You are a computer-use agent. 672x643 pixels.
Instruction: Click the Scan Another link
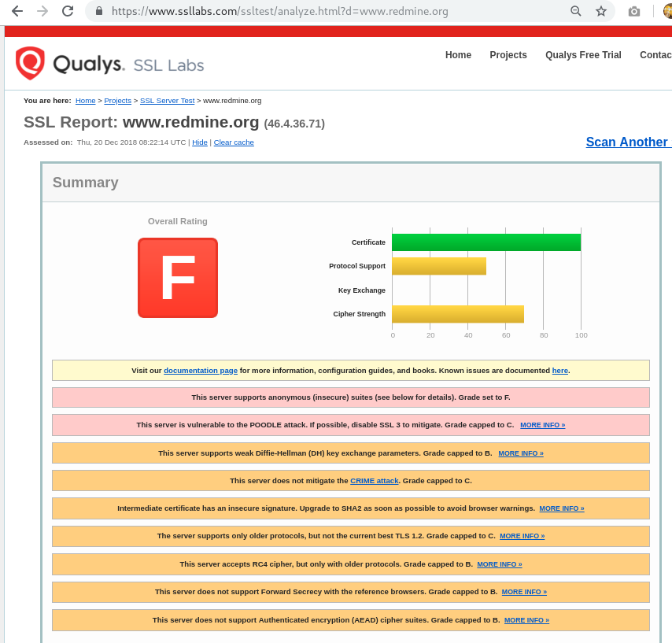pos(628,142)
